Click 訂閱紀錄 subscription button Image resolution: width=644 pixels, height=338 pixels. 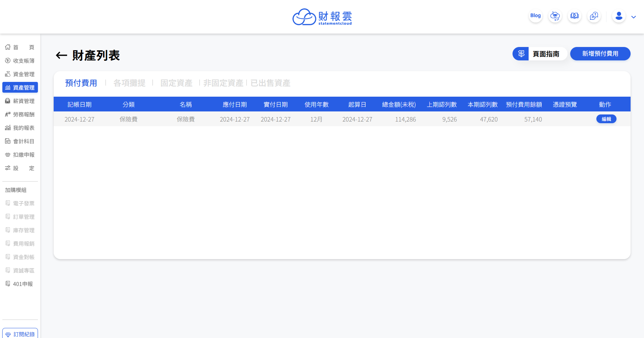(x=20, y=334)
